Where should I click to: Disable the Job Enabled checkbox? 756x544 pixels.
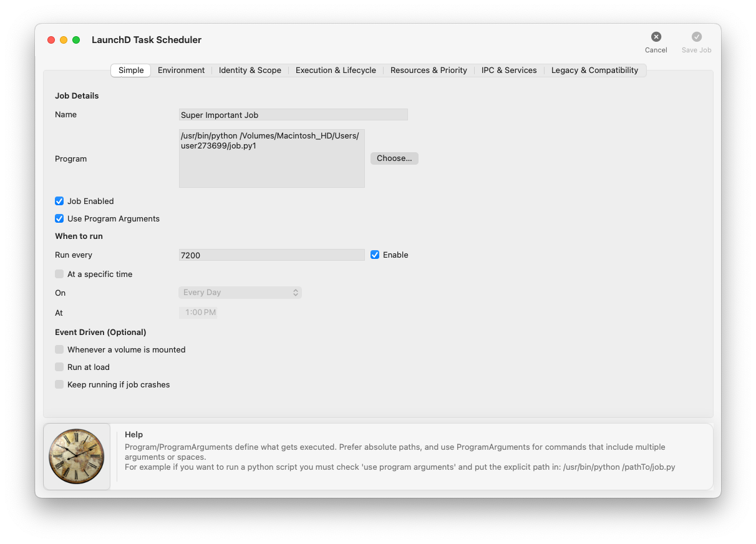point(59,201)
